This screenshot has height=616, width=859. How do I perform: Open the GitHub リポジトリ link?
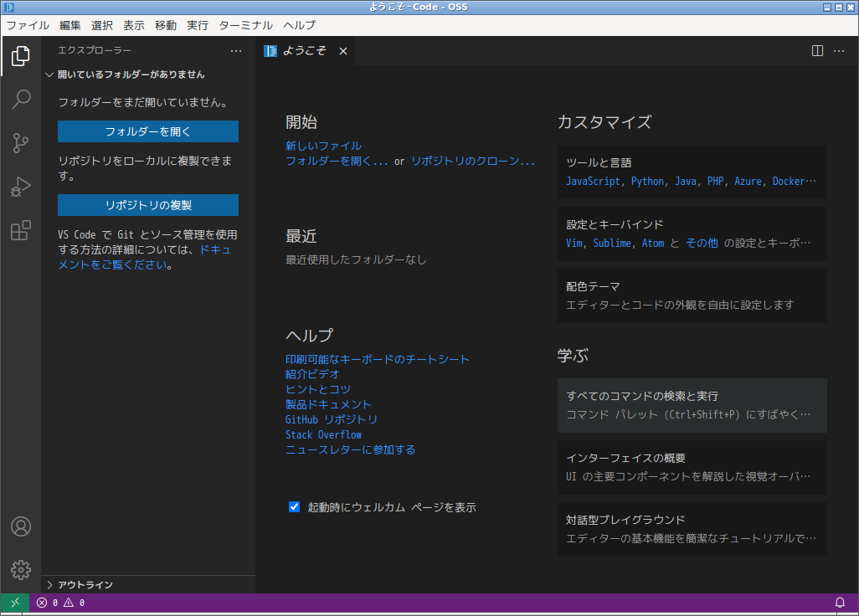click(332, 419)
